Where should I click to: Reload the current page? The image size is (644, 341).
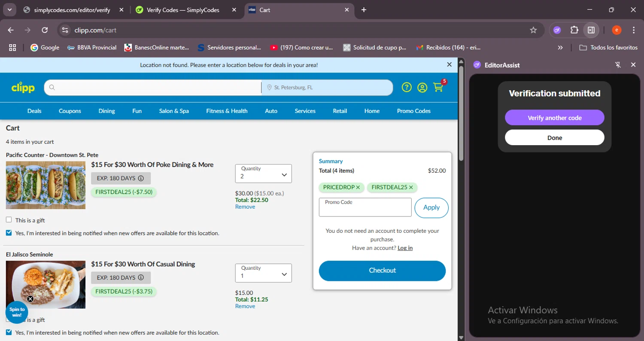45,30
